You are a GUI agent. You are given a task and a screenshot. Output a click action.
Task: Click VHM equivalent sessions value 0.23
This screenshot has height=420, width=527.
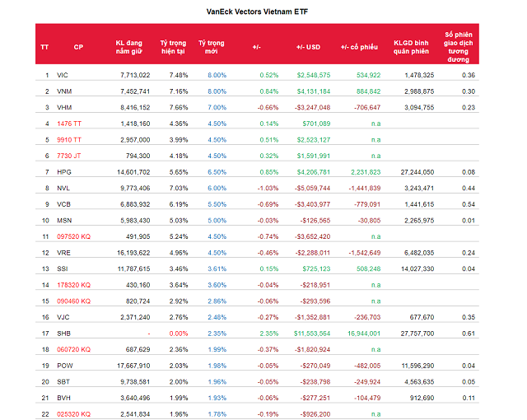tap(469, 108)
